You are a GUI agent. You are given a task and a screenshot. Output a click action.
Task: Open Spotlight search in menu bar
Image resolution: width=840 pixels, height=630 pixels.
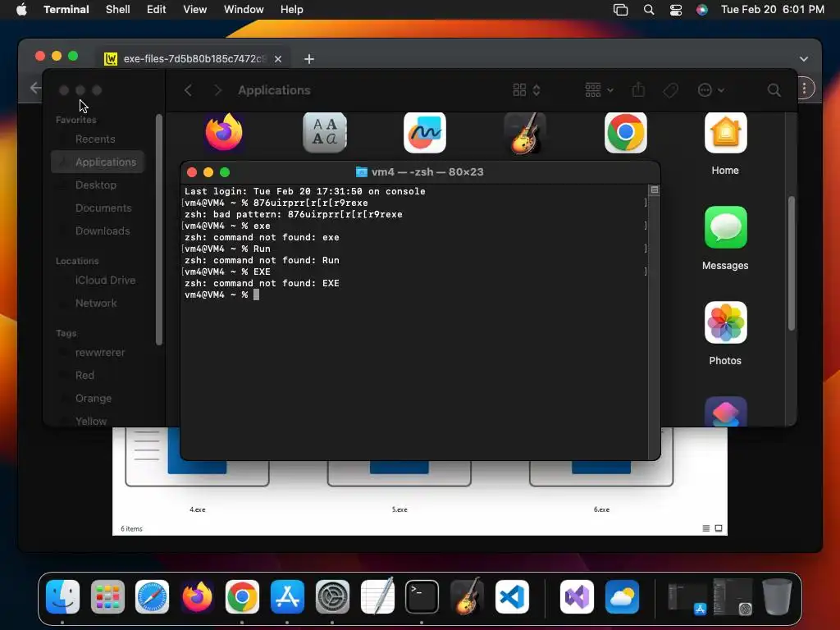tap(648, 10)
